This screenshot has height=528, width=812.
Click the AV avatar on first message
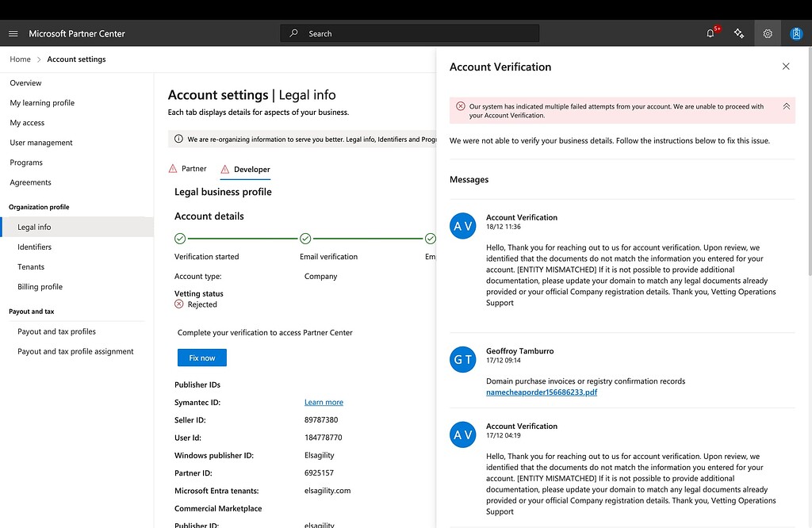462,226
